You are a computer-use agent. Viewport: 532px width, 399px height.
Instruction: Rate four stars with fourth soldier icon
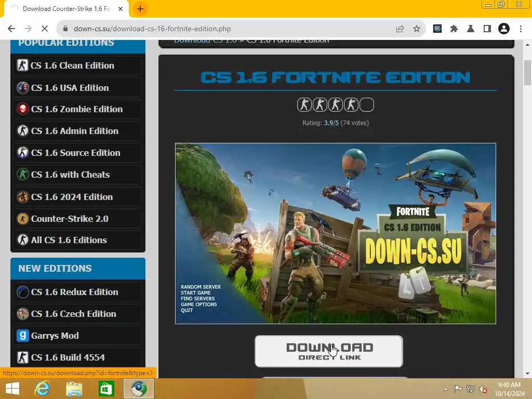[x=351, y=104]
